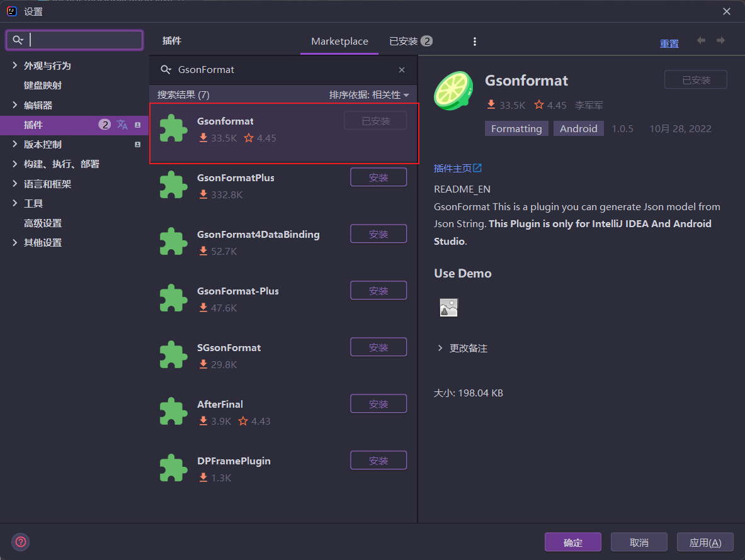Expand the 编辑器 settings group
The image size is (745, 560).
click(14, 105)
